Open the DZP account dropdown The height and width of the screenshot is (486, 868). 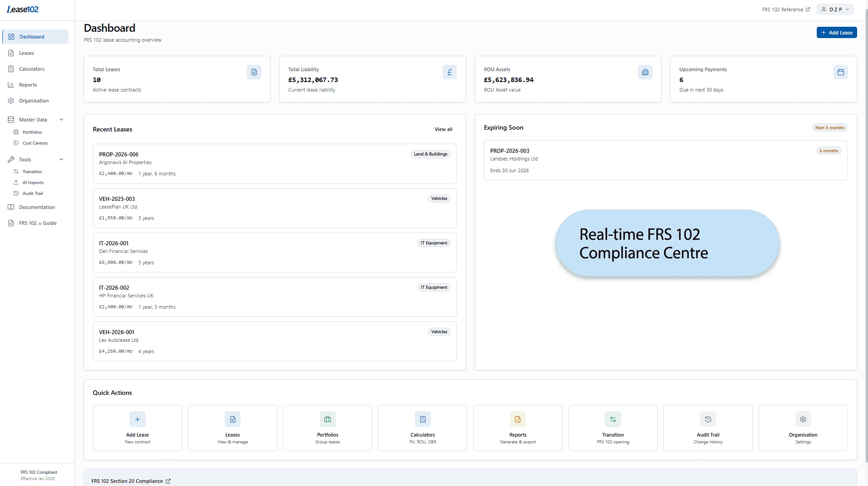[x=835, y=9]
